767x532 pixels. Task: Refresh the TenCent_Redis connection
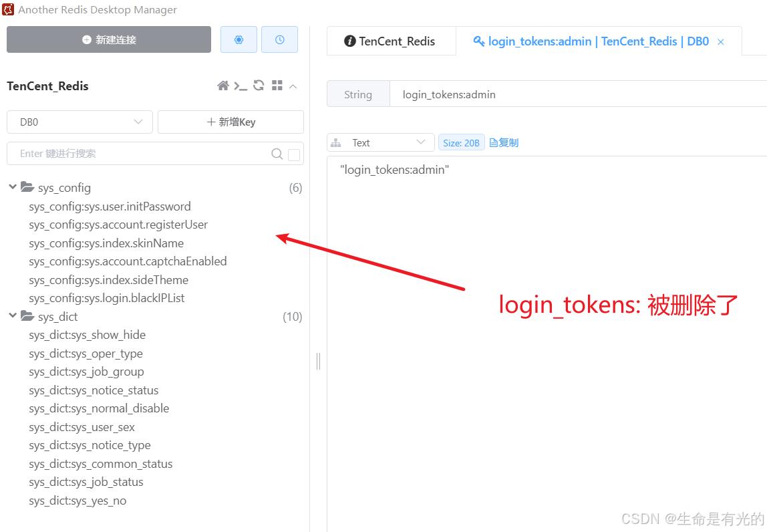click(x=259, y=86)
